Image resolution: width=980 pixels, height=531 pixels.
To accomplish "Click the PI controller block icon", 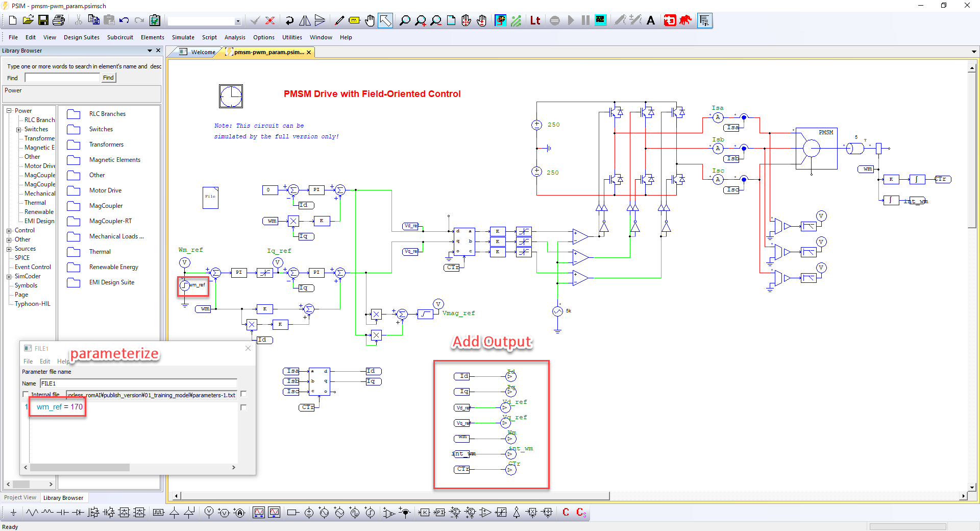I will click(x=439, y=512).
